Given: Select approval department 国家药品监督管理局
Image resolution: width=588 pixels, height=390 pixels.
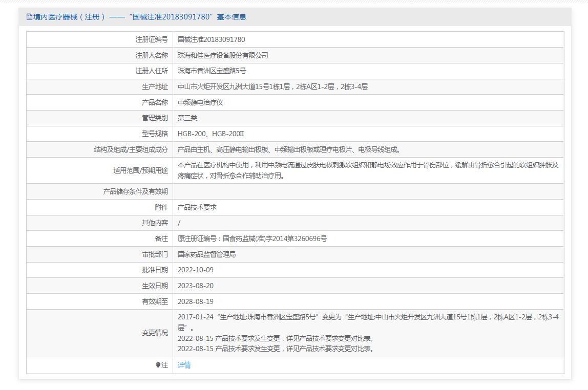Looking at the screenshot, I should point(206,254).
